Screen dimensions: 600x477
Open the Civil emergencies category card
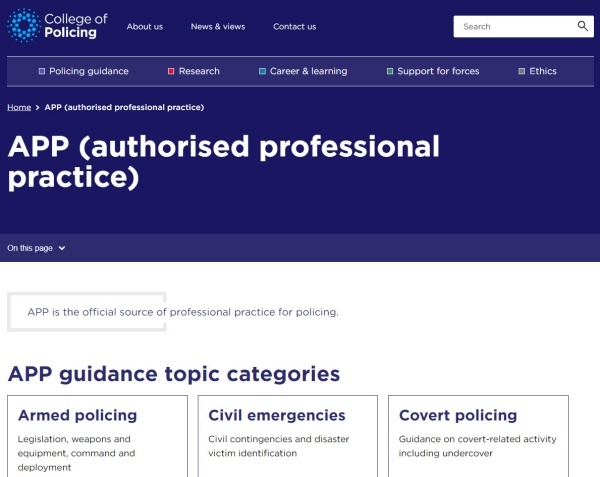click(288, 436)
